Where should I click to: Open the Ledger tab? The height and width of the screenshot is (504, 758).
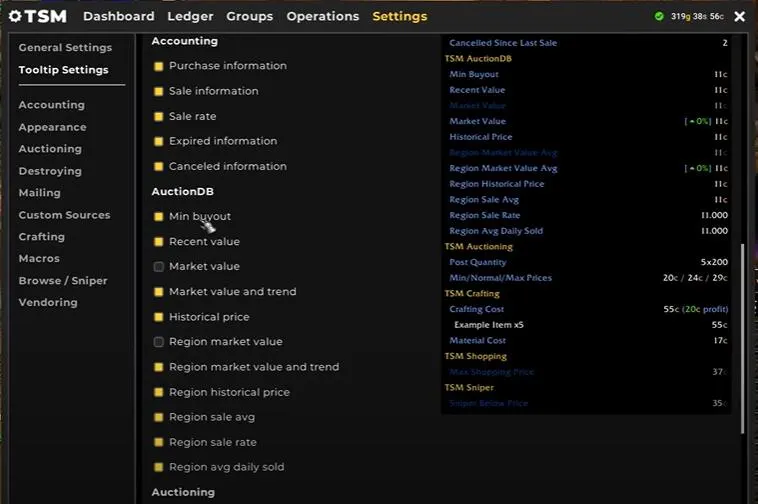coord(190,16)
